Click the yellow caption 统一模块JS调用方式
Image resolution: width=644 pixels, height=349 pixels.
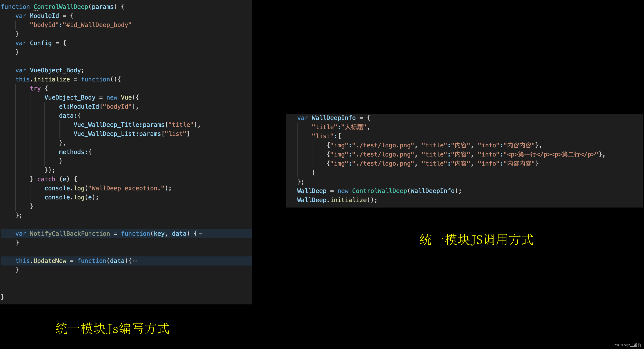coord(476,240)
